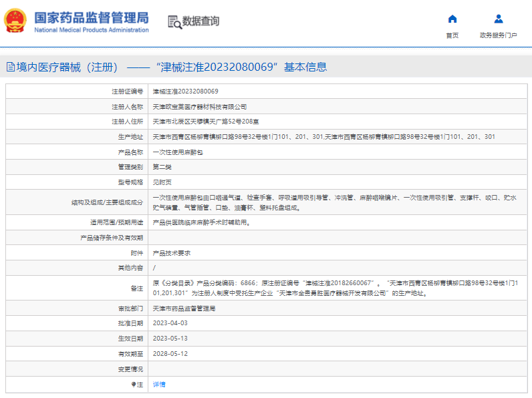Open the 数据查询 search icon
This screenshot has width=532, height=398.
(174, 22)
